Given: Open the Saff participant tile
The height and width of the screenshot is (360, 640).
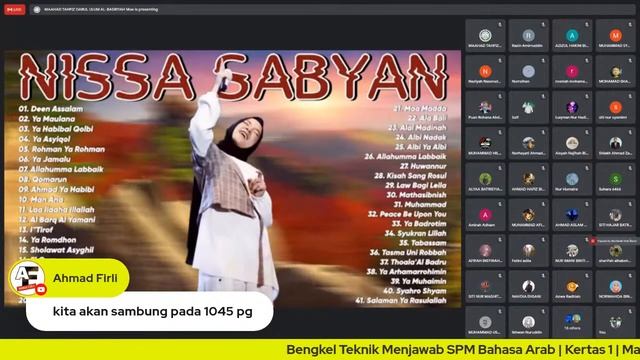Looking at the screenshot, I should point(528,108).
